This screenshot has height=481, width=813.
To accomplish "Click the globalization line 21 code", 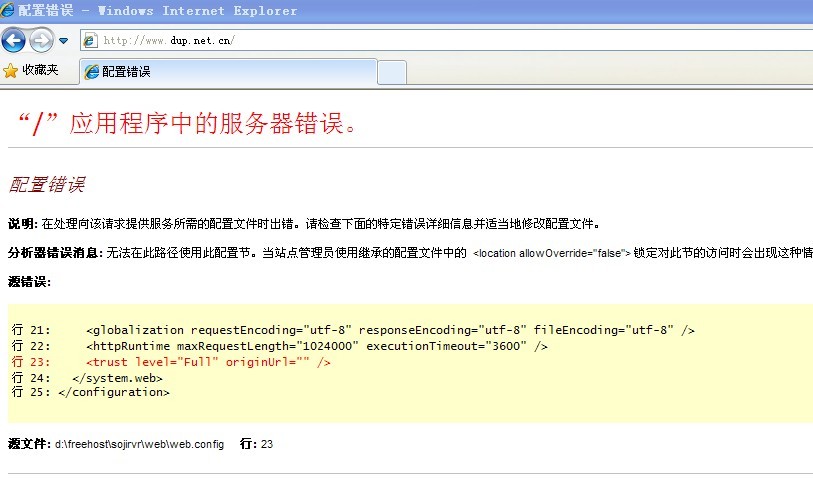I will pyautogui.click(x=390, y=330).
